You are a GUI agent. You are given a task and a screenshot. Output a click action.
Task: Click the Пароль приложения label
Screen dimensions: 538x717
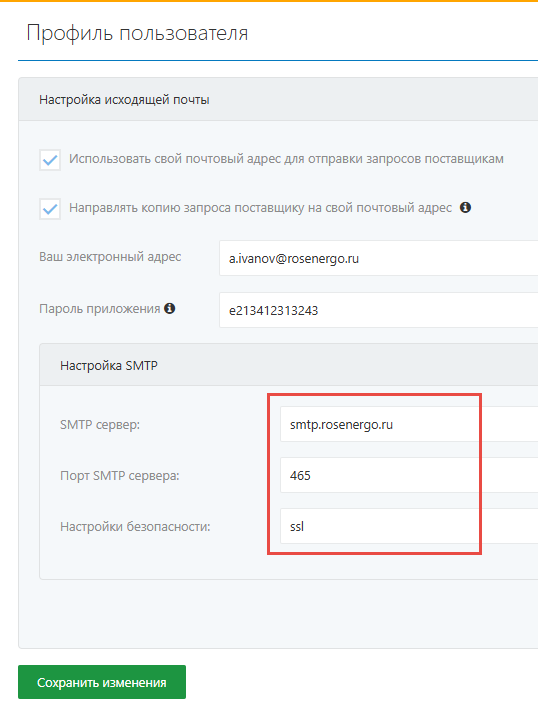pyautogui.click(x=100, y=309)
